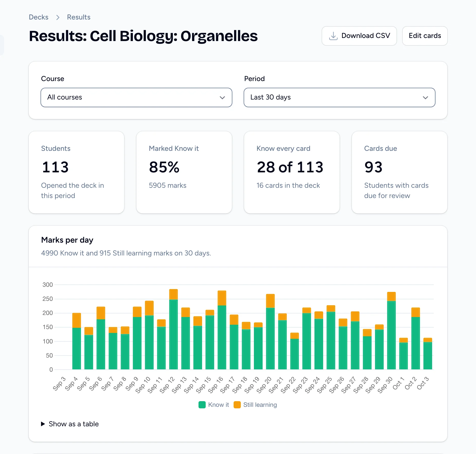Click the download arrow icon
The height and width of the screenshot is (454, 476).
tap(333, 36)
